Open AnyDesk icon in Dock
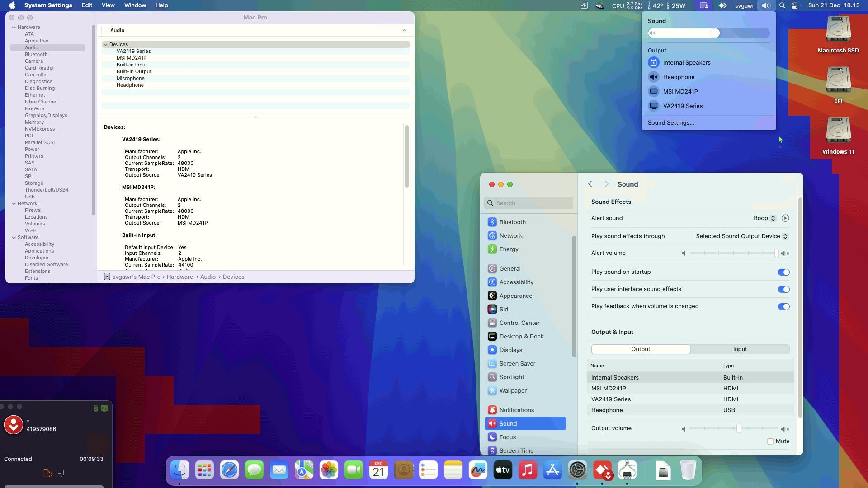 tap(602, 470)
